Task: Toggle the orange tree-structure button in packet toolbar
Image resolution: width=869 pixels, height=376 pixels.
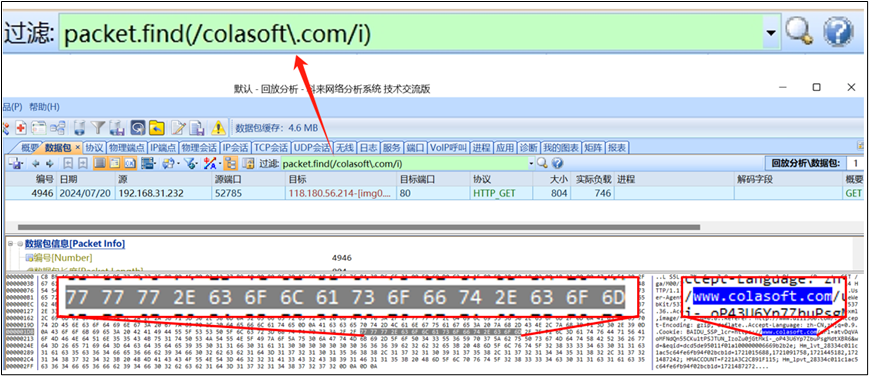Action: pyautogui.click(x=231, y=164)
